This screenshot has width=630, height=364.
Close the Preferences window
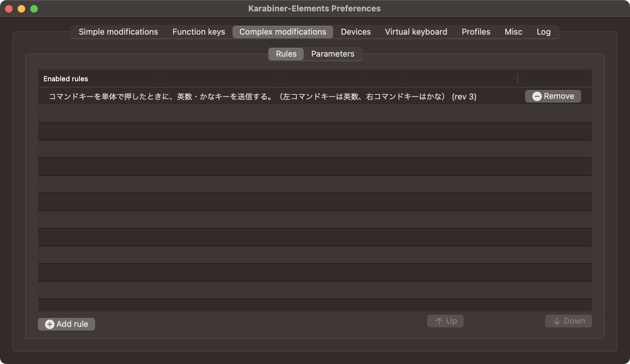[x=9, y=9]
